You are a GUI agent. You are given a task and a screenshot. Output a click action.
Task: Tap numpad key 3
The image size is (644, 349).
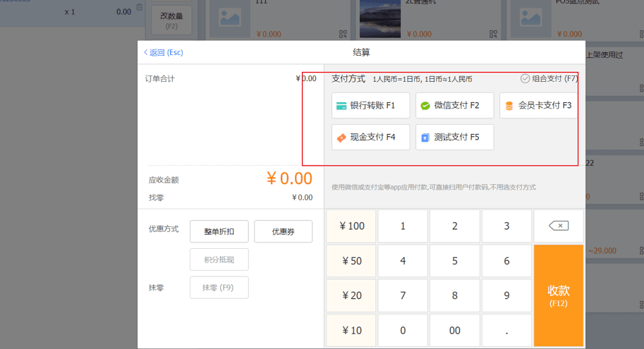(507, 226)
